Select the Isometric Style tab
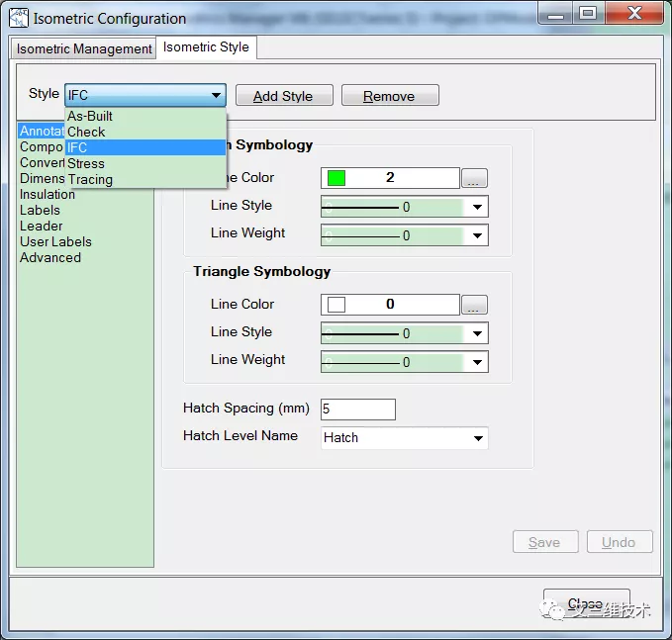 click(x=206, y=46)
